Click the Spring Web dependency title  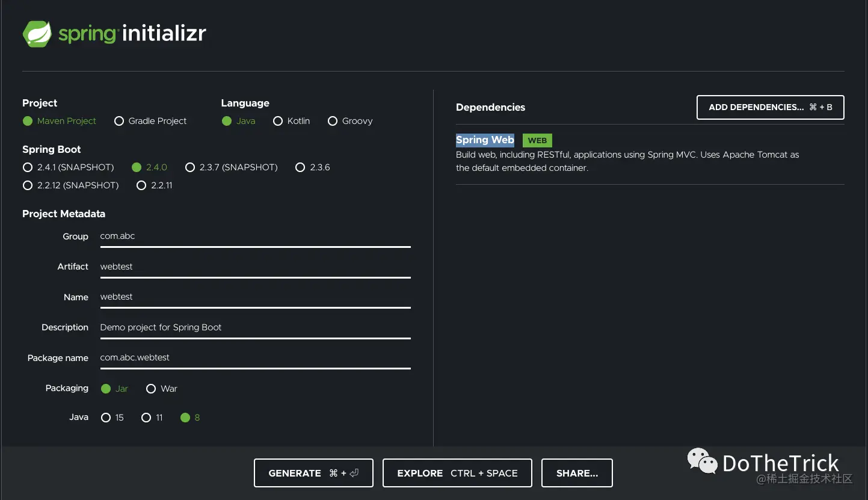coord(485,140)
